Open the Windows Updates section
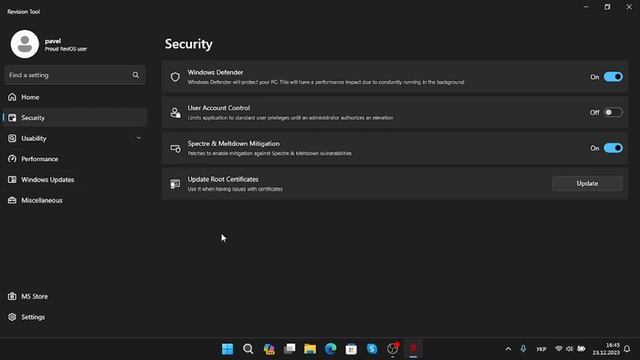Viewport: 640px width, 360px height. click(75, 180)
